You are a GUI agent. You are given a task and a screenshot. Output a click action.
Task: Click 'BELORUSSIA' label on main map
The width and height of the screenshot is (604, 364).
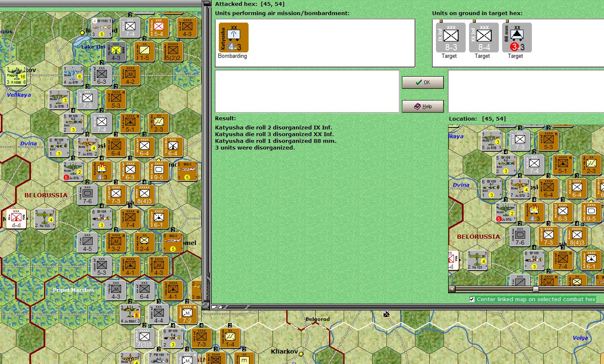tap(46, 195)
